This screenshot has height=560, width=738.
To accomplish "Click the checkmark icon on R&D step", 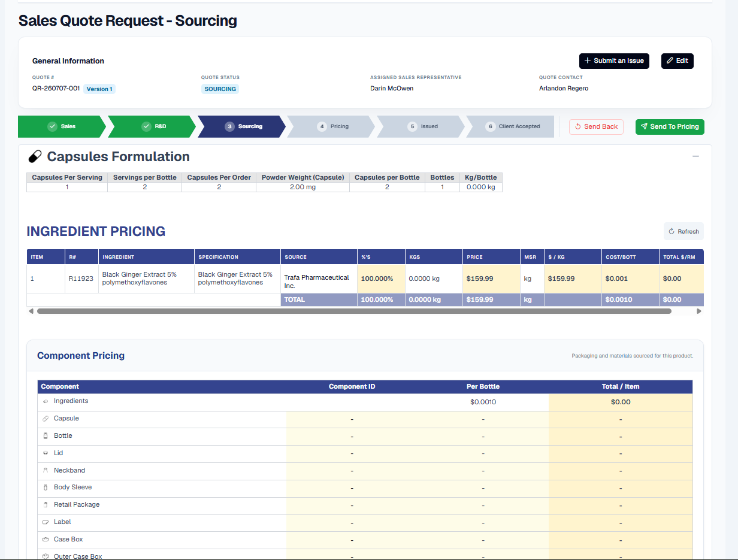I will [x=146, y=126].
